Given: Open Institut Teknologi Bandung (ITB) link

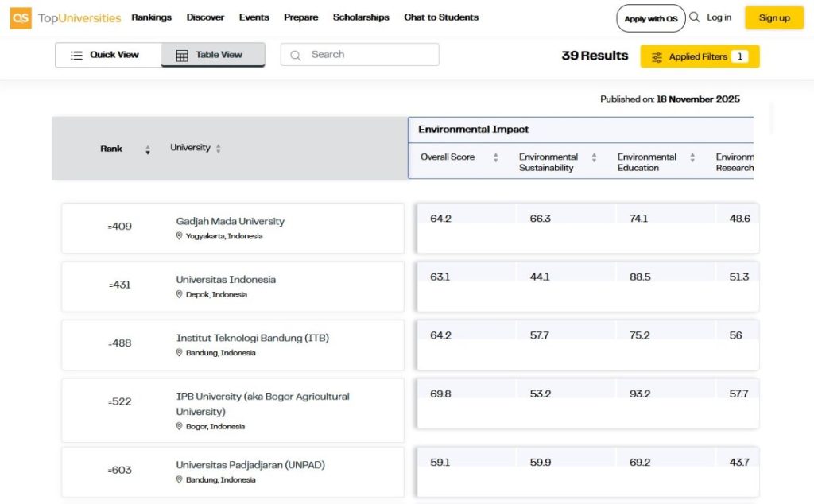Looking at the screenshot, I should tap(252, 338).
